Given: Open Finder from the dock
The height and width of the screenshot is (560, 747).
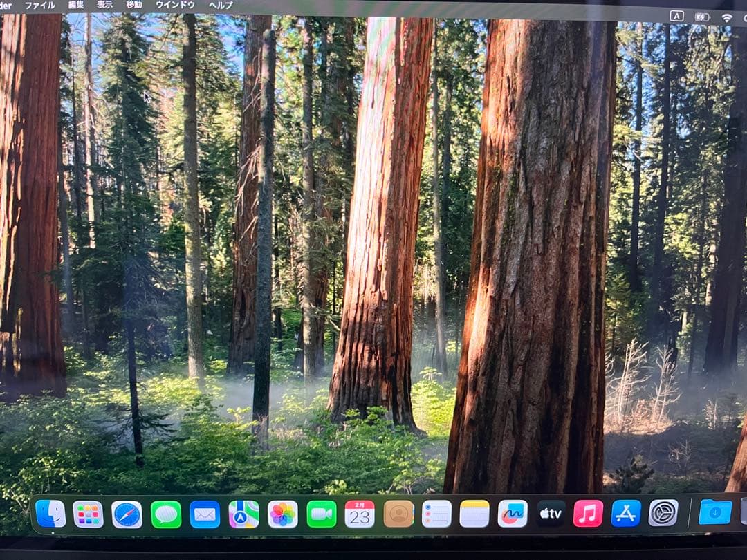Looking at the screenshot, I should click(x=50, y=514).
